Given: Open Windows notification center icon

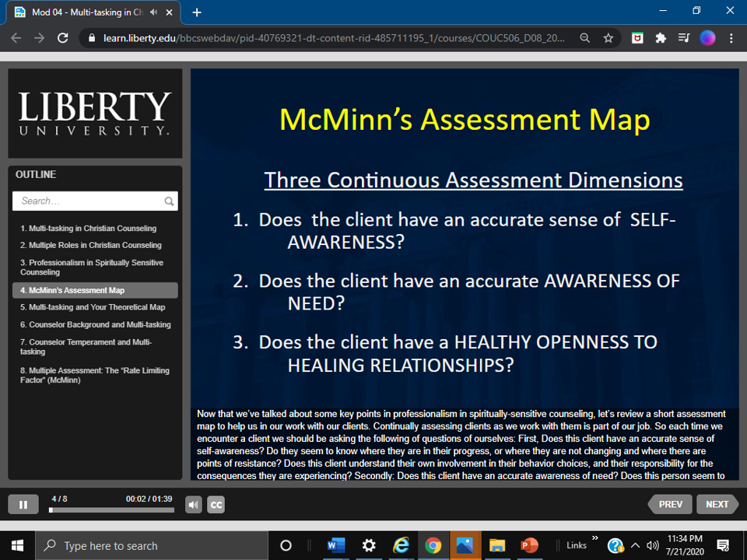Looking at the screenshot, I should pyautogui.click(x=723, y=546).
